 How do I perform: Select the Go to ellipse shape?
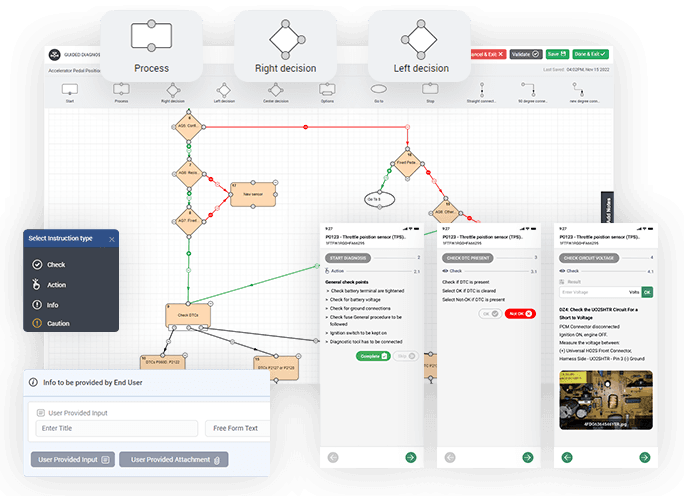[379, 89]
